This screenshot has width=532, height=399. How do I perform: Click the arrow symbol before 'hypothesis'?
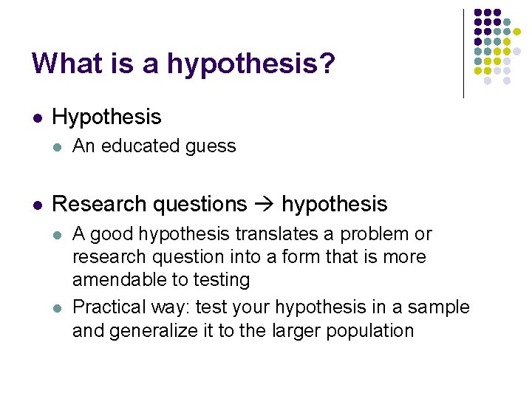click(264, 204)
